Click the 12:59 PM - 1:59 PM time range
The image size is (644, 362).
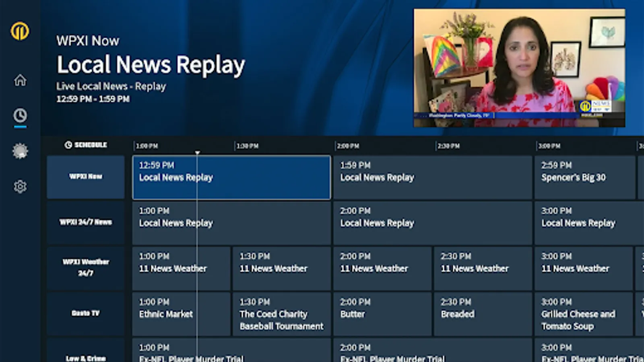tap(93, 99)
